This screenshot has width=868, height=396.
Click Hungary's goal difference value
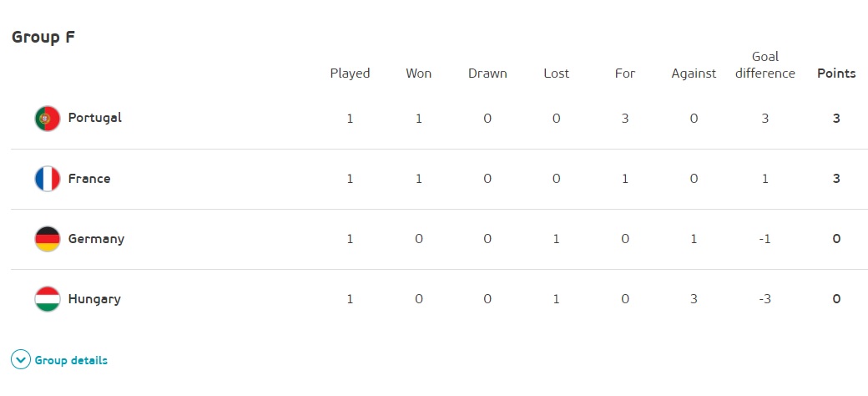765,299
